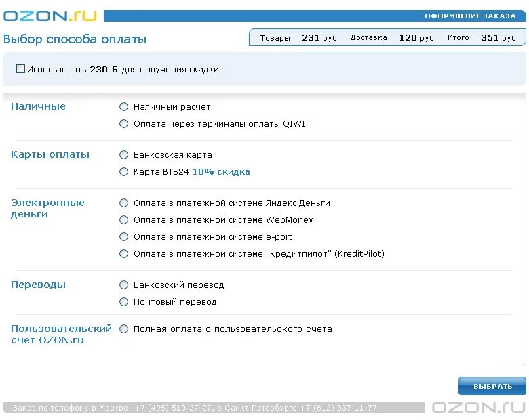Screen dimensions: 529x420
Task: Select the Банковский перевод option
Action: (x=124, y=285)
